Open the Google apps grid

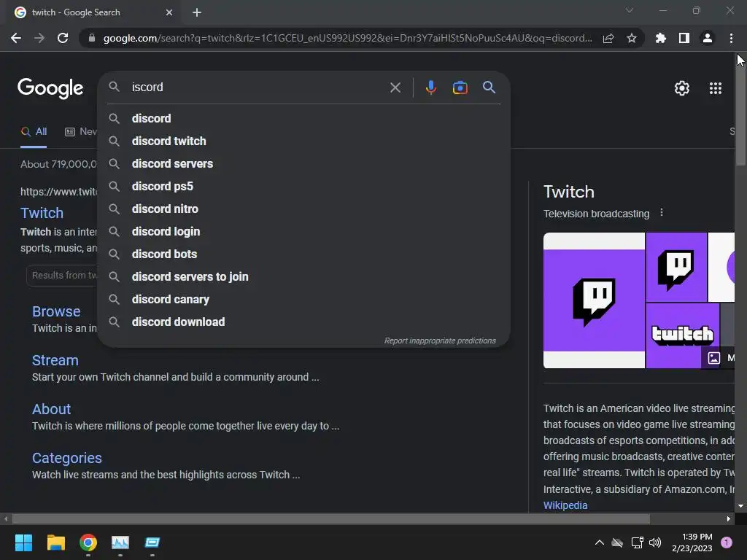716,88
